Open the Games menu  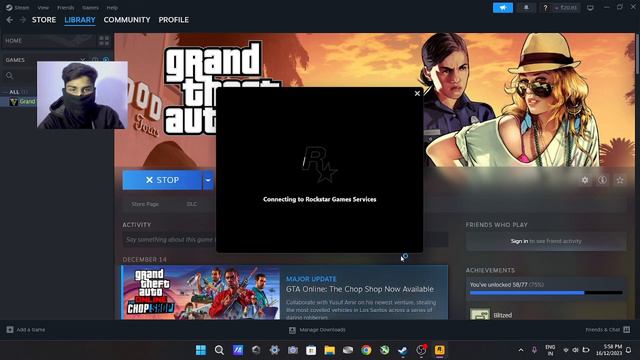[90, 7]
